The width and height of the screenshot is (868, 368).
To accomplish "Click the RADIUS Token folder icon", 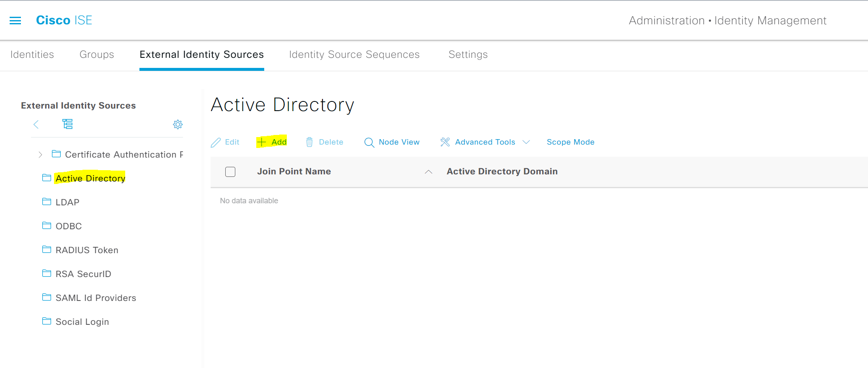I will click(46, 249).
